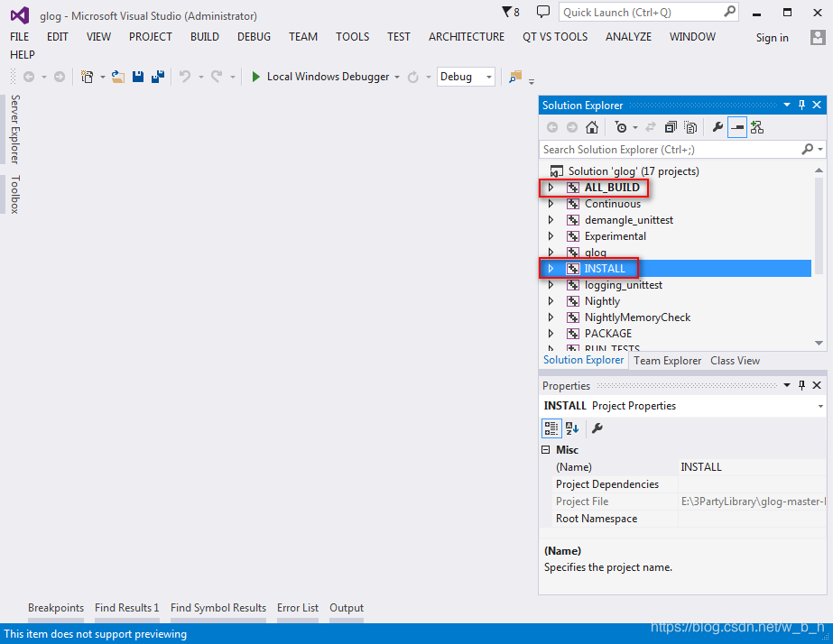This screenshot has width=833, height=644.
Task: Click the Collapse All icon in Solution Explorer
Action: click(x=671, y=127)
